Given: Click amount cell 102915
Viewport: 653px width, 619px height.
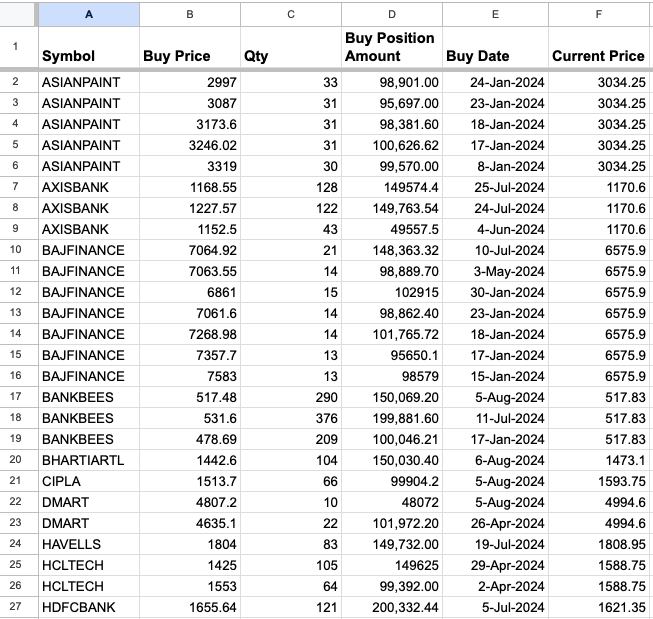Looking at the screenshot, I should point(392,292).
